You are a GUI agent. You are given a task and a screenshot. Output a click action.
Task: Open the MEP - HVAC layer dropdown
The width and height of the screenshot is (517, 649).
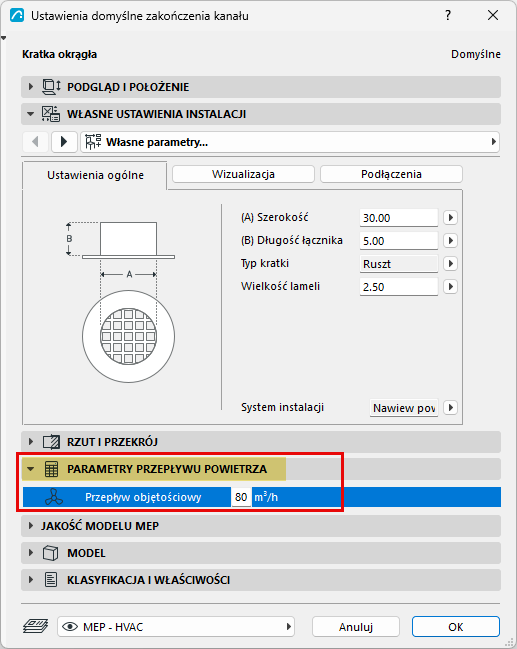coord(176,627)
